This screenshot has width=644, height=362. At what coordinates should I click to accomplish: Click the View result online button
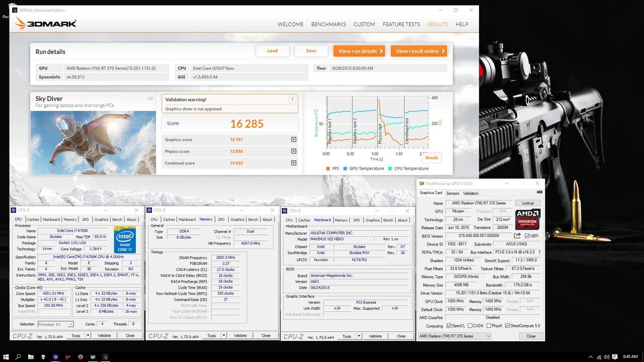(x=419, y=51)
